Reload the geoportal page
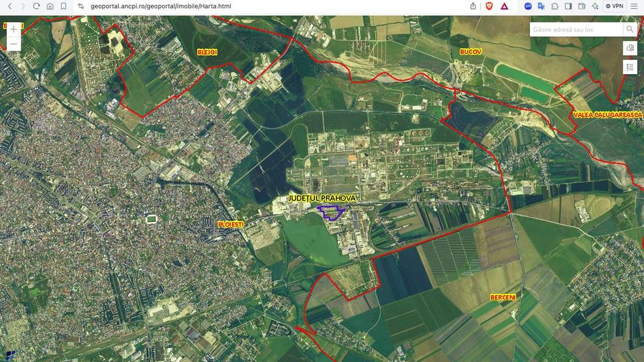Screen dimensions: 644x362 pos(36,6)
